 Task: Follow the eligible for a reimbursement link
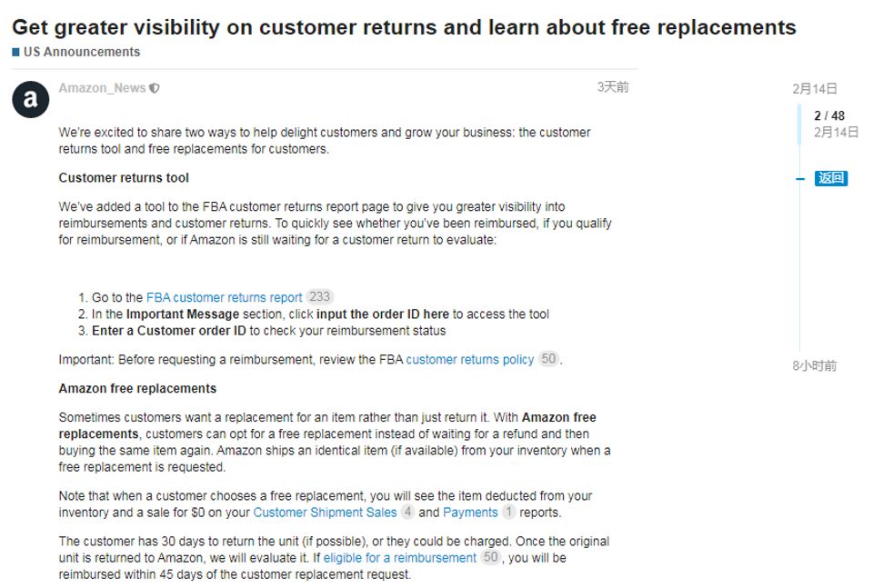pos(399,558)
